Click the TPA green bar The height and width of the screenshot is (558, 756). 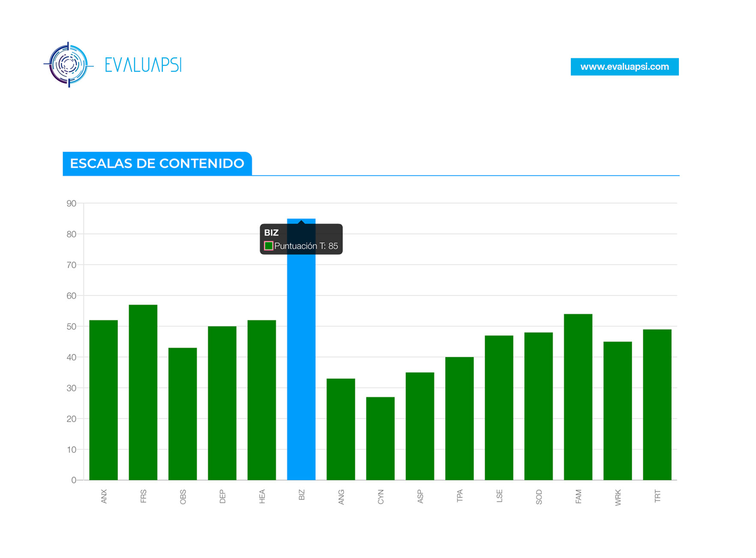coord(459,418)
